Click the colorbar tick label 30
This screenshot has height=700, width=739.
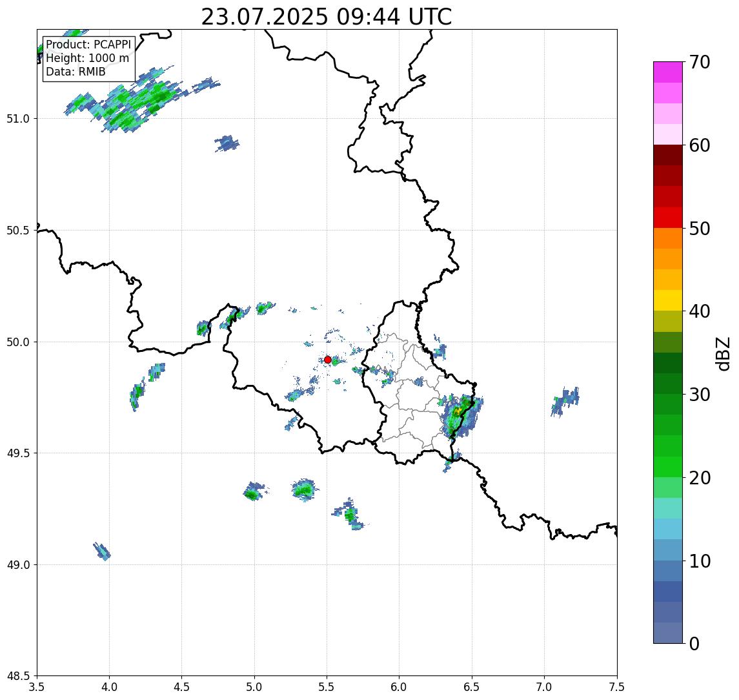pyautogui.click(x=699, y=395)
